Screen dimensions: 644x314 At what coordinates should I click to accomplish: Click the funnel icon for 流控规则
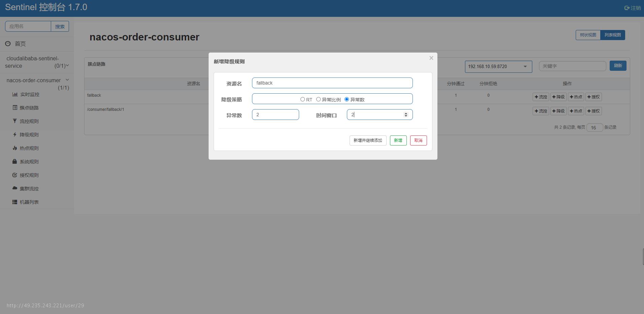click(15, 121)
